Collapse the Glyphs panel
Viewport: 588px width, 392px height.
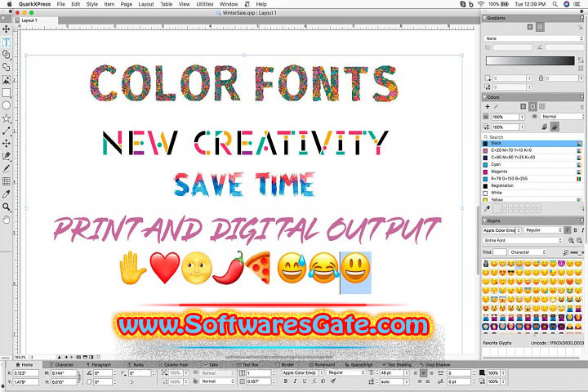(484, 221)
